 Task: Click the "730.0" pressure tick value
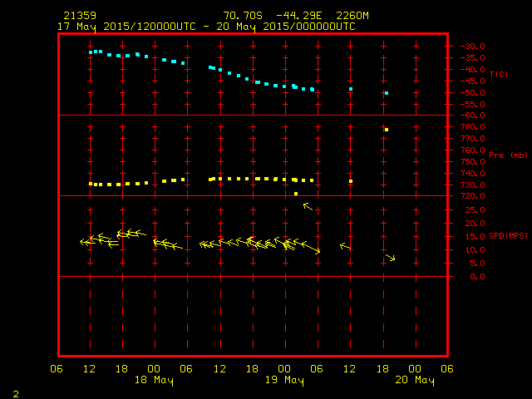click(x=473, y=185)
